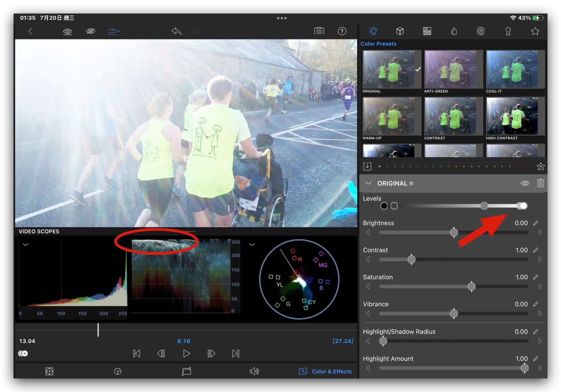Open the spiral effects panel icon
Viewport: 561px width, 392px height.
(481, 31)
